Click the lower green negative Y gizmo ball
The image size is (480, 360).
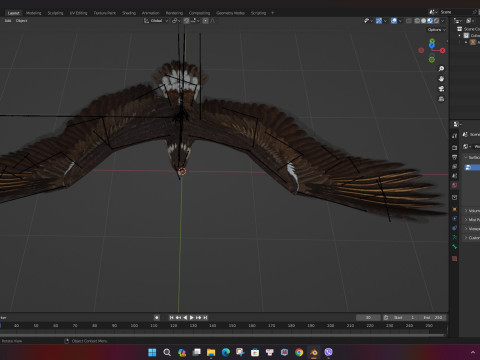coord(432,60)
